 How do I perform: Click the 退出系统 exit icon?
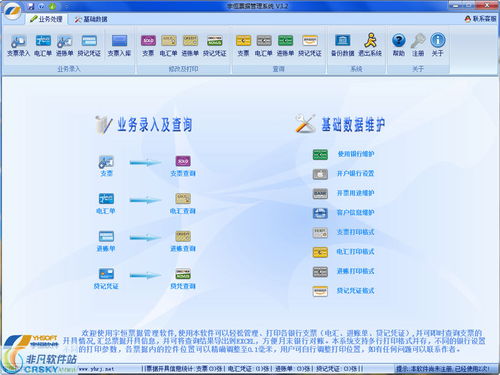370,46
